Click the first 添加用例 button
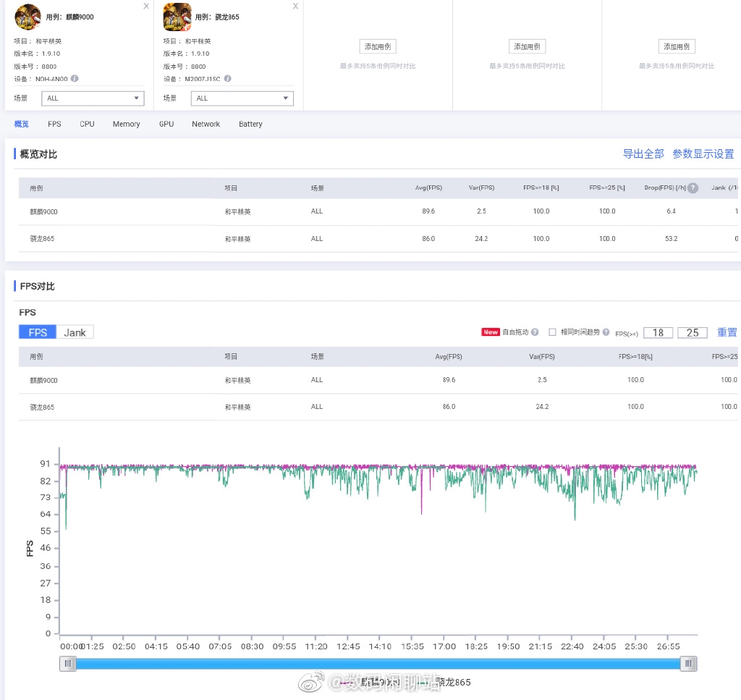This screenshot has width=741, height=700. coord(378,46)
